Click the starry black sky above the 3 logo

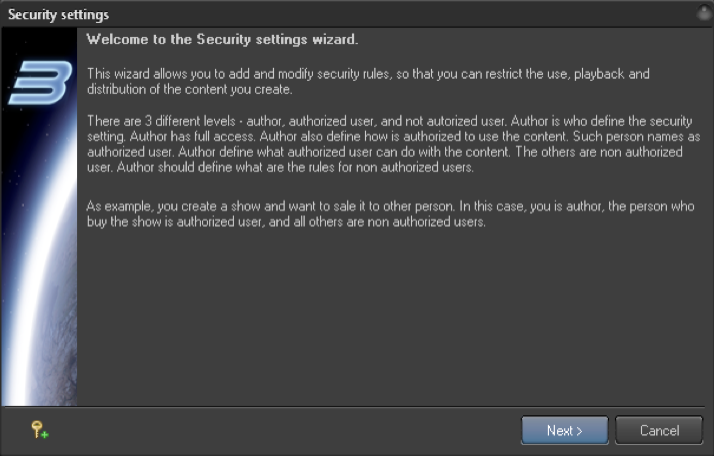[39, 44]
